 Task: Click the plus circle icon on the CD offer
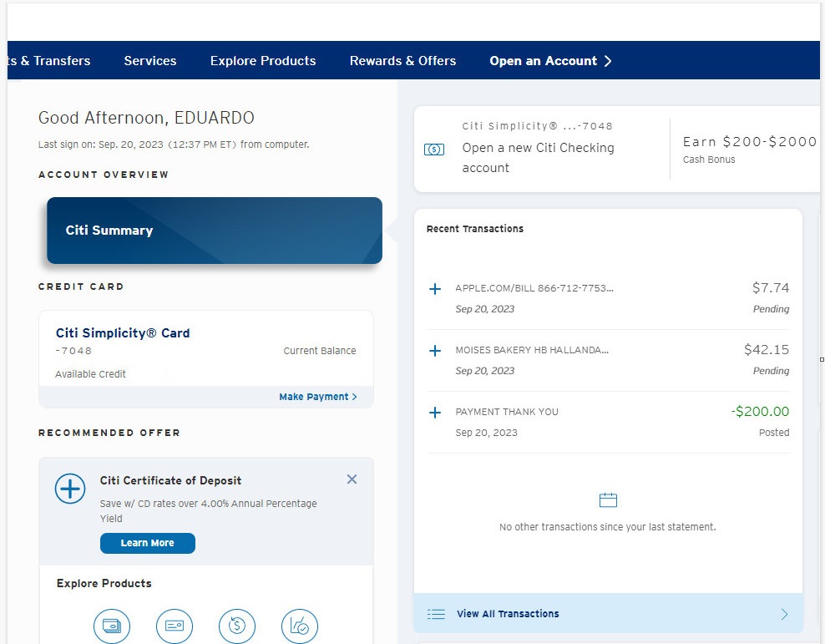(69, 489)
